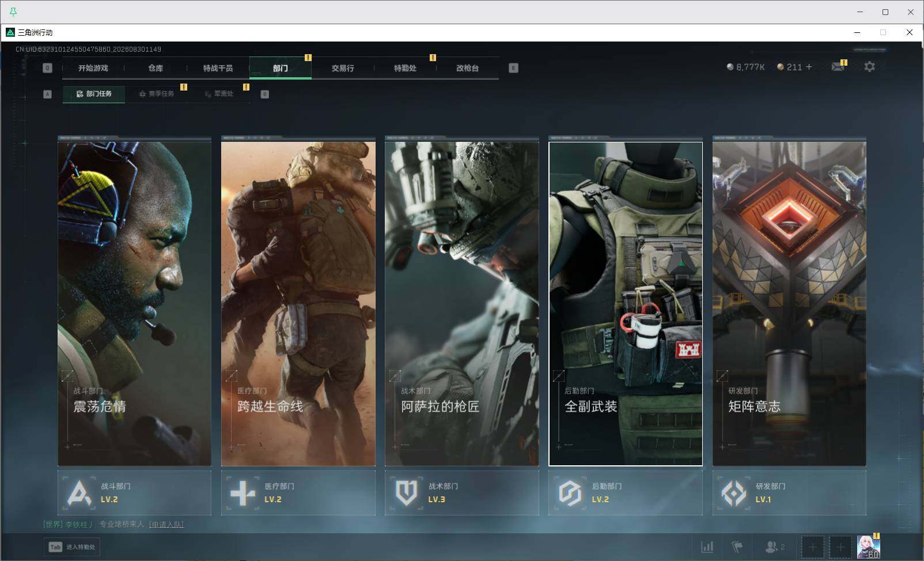This screenshot has width=924, height=561.
Task: Go to the 交易行 tab
Action: [343, 68]
